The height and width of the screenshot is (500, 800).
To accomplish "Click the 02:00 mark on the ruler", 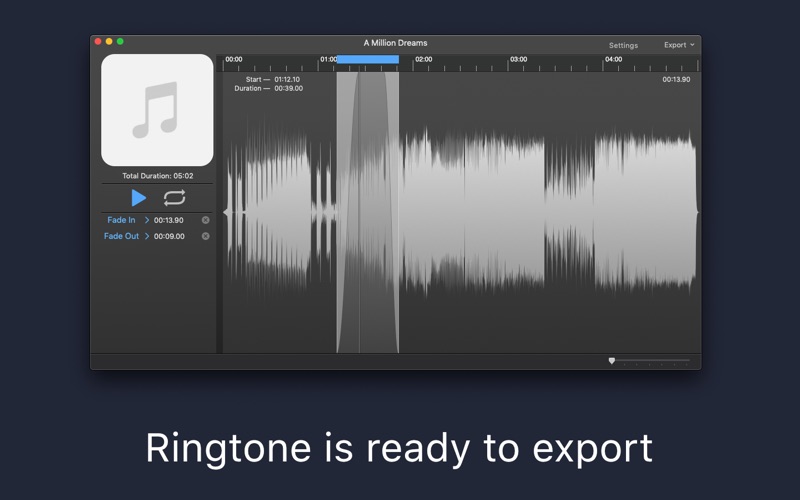I will pyautogui.click(x=423, y=59).
